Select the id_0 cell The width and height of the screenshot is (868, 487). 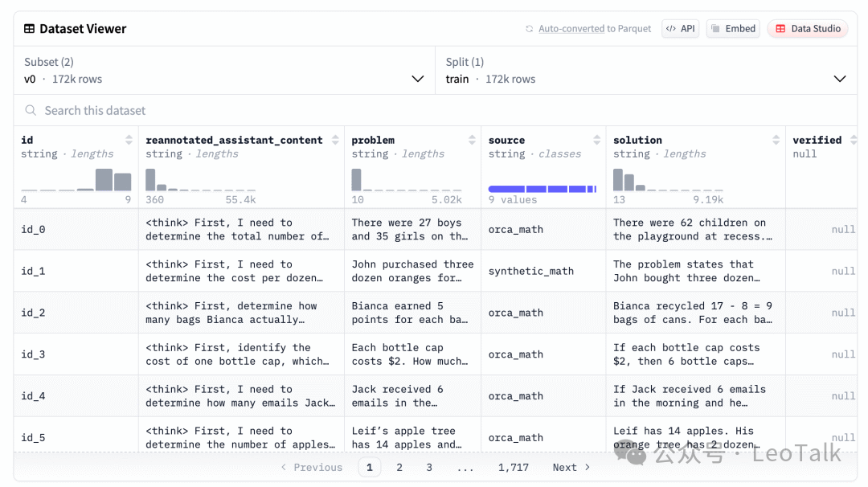(76, 229)
